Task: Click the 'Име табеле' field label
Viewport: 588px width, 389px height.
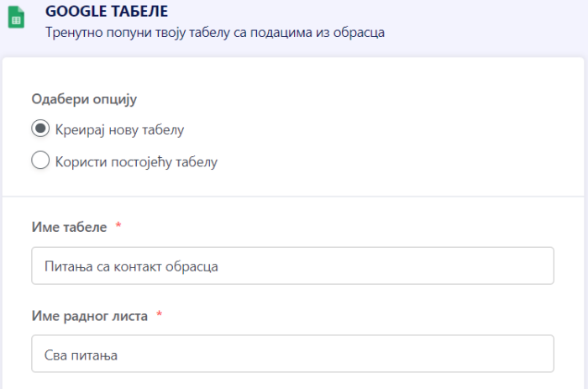Action: 69,227
